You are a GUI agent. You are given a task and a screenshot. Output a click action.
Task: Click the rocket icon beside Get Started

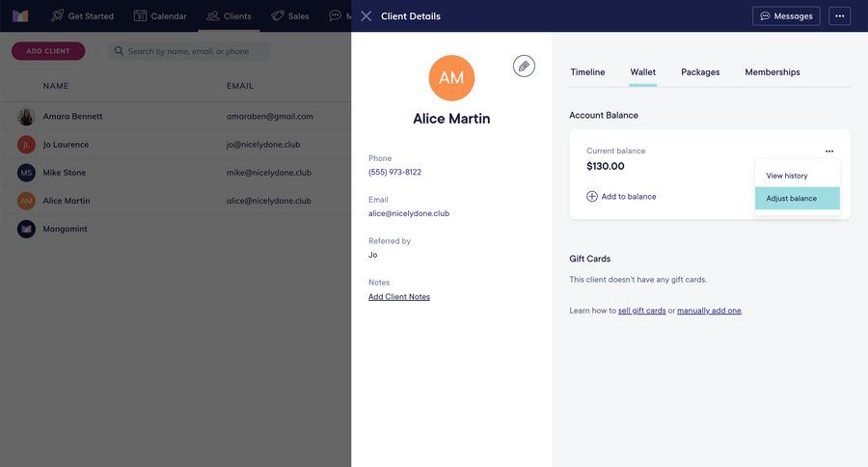point(57,15)
